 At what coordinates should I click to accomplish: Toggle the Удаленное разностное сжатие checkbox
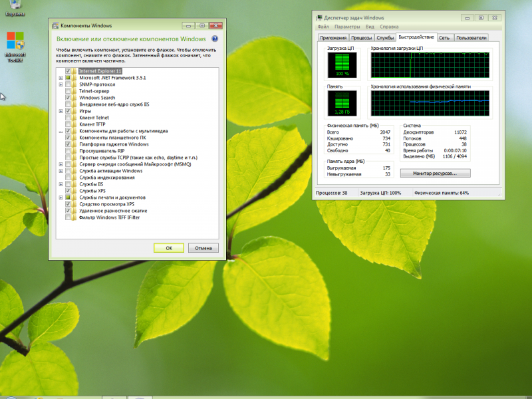pos(68,211)
